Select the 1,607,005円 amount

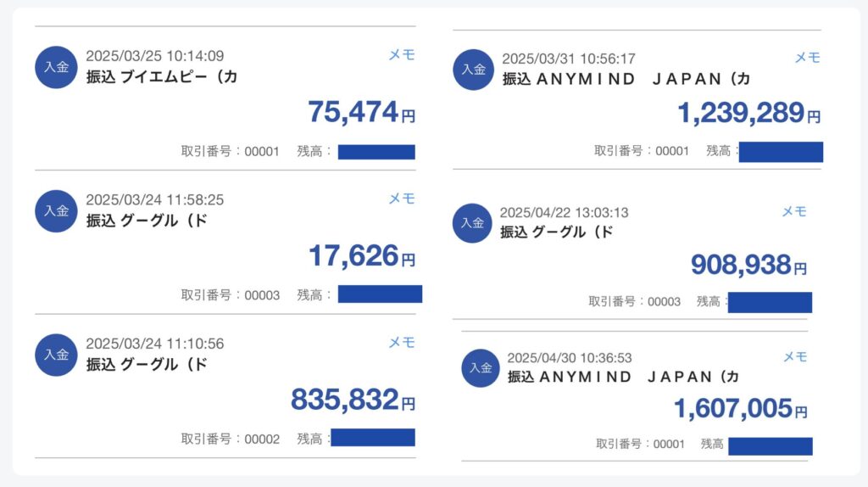[x=741, y=409]
